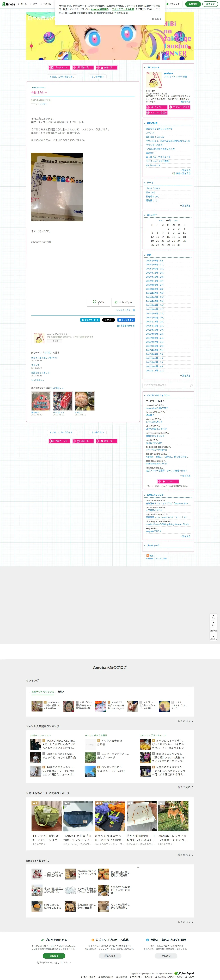The image size is (220, 980).
Task: Open follower blog couverture18のブログ
Action: pyautogui.click(x=157, y=408)
